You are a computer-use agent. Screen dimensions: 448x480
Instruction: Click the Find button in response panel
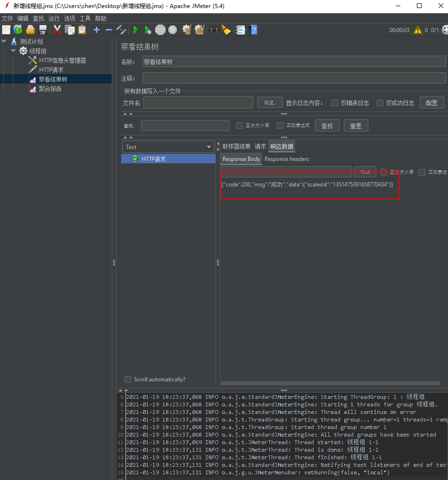tap(365, 172)
